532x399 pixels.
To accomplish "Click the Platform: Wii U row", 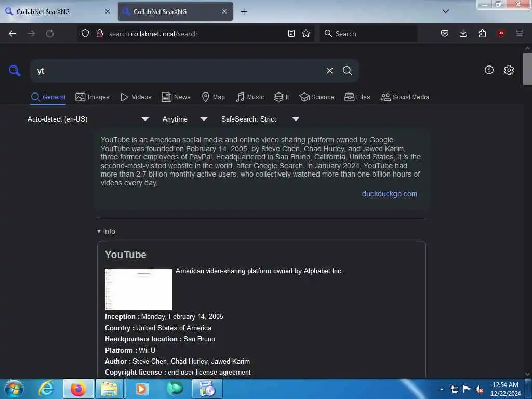I will [130, 351].
